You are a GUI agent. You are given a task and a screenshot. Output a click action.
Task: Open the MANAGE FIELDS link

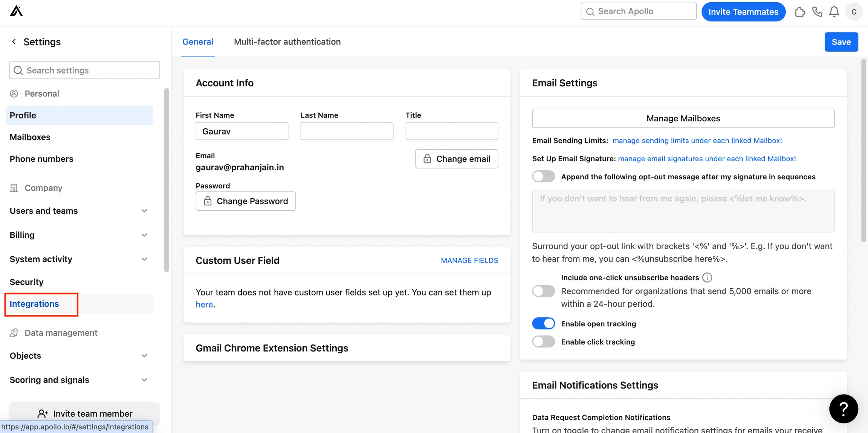(x=469, y=260)
